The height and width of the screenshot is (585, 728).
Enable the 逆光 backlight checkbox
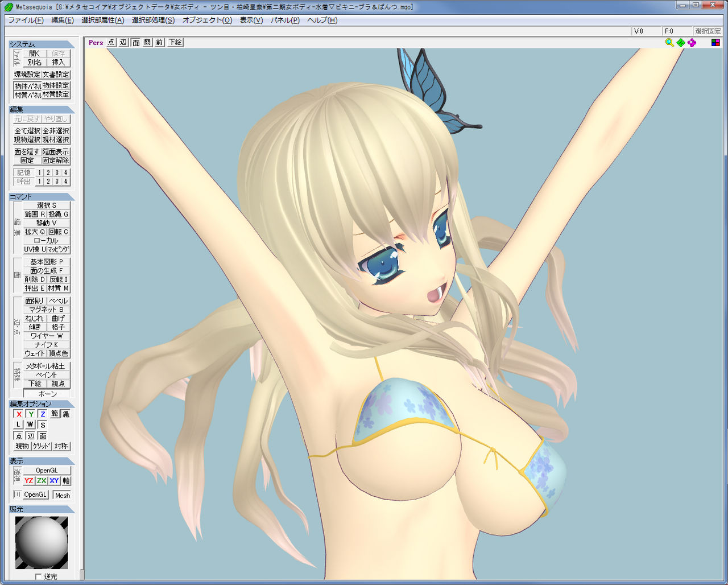tap(39, 577)
